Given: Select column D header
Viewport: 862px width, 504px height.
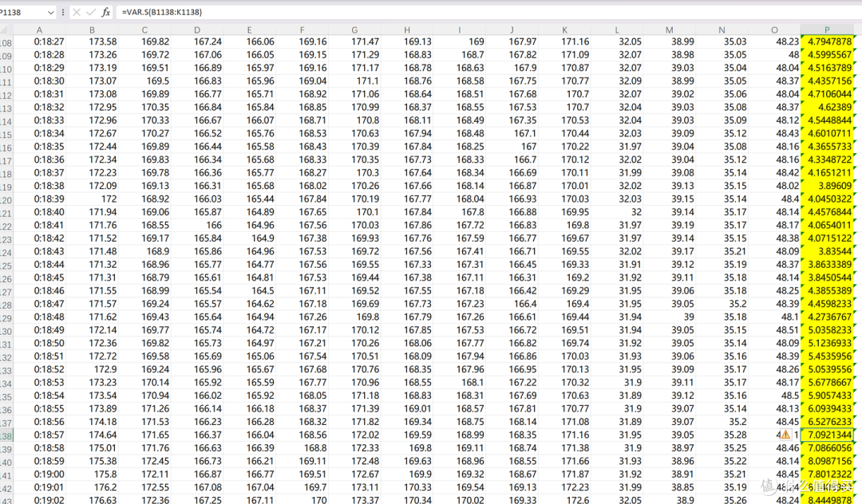Looking at the screenshot, I should point(197,30).
